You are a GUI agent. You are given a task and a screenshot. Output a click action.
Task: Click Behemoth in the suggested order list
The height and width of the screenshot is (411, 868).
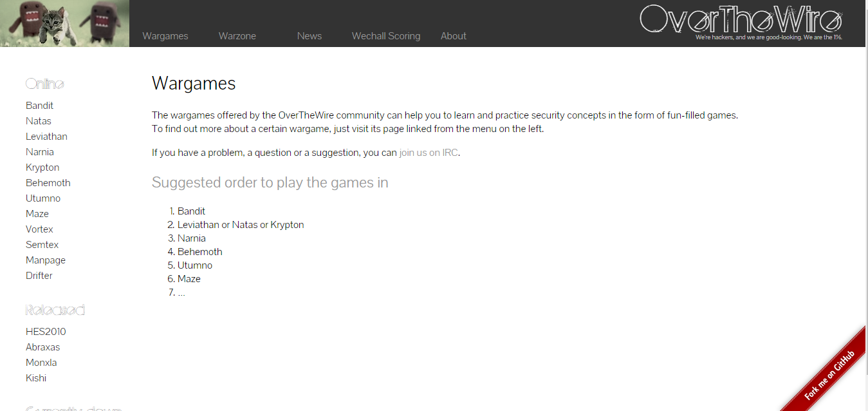coord(200,252)
